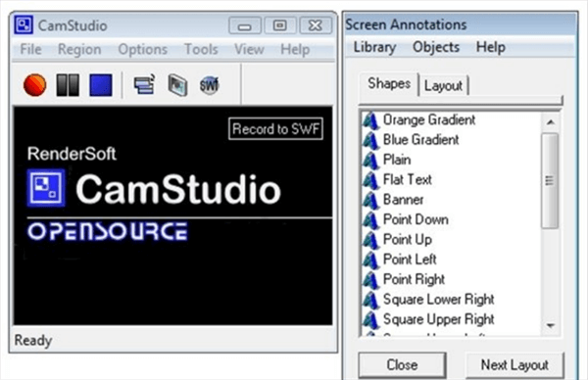Click the shapes list scrollbar thumb

(x=550, y=180)
